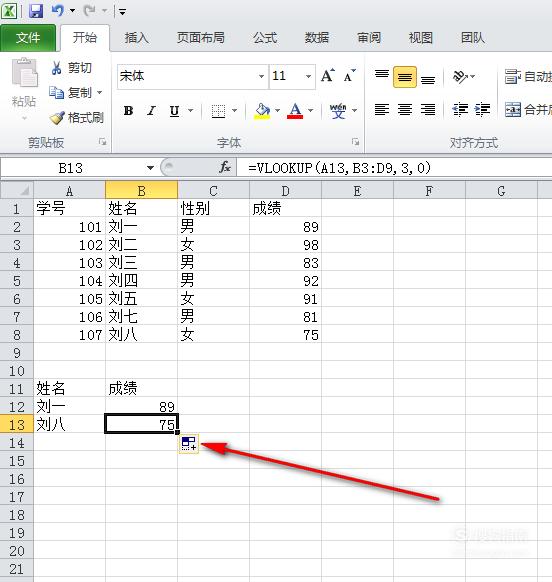
Task: Click the Paste clipboard icon
Action: pos(25,73)
